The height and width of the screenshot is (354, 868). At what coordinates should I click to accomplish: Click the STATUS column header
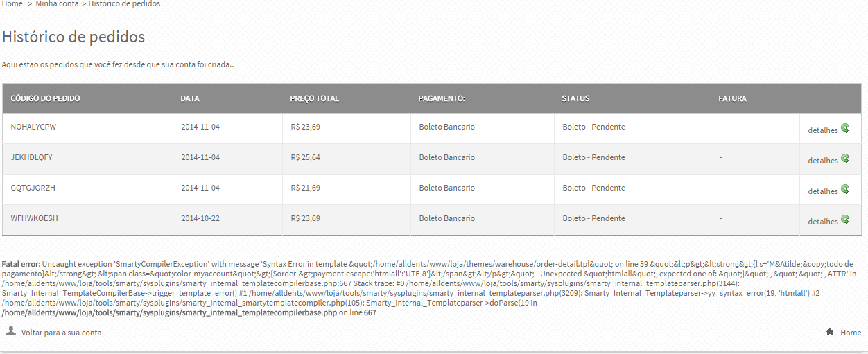[x=575, y=98]
